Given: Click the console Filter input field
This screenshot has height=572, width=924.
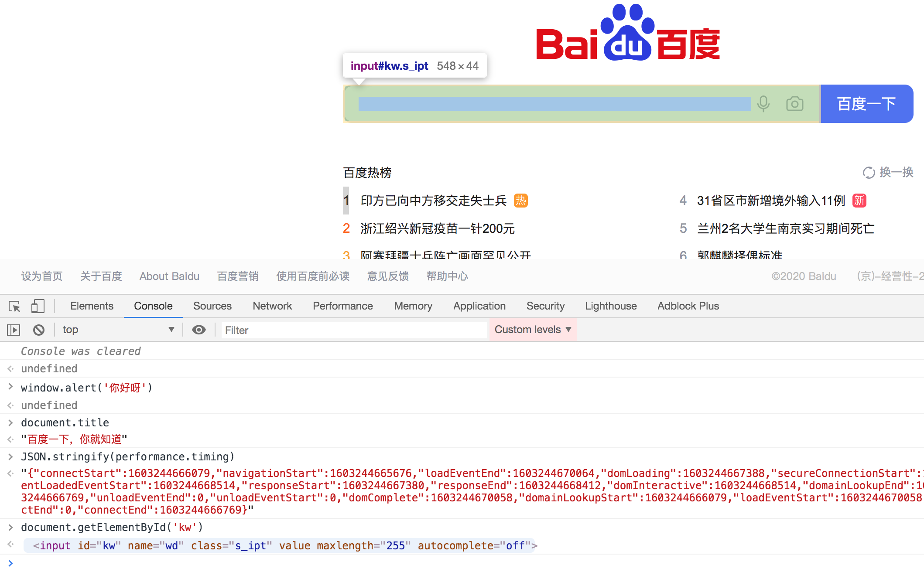Looking at the screenshot, I should pos(353,330).
